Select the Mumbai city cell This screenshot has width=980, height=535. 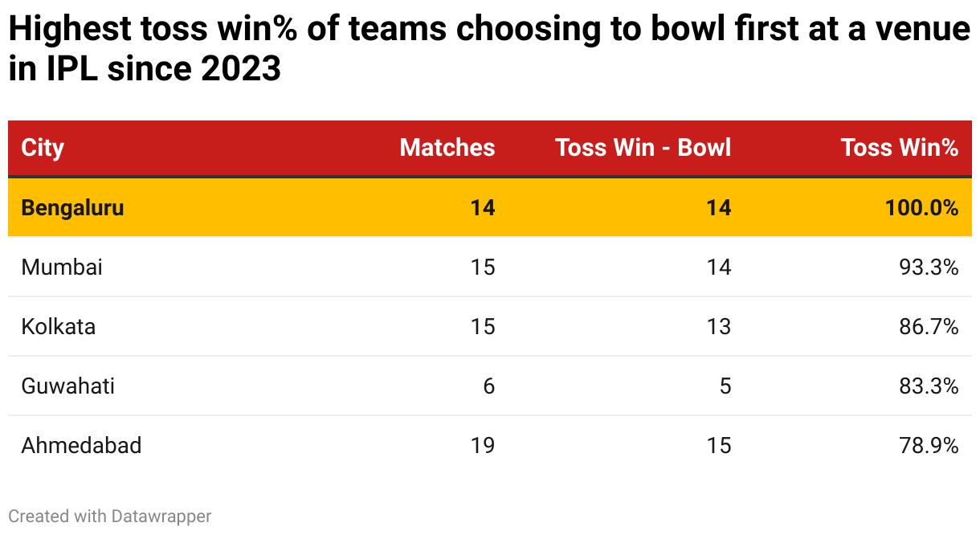point(62,267)
